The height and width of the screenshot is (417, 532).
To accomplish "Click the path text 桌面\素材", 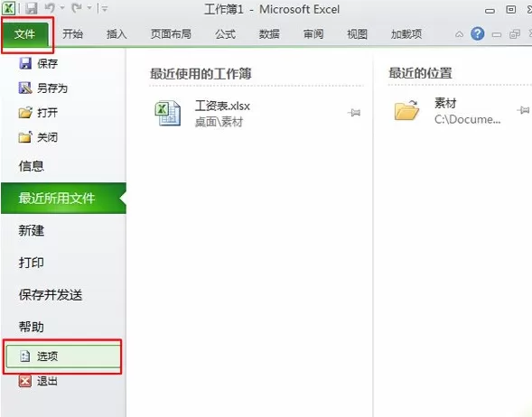I will pyautogui.click(x=219, y=122).
